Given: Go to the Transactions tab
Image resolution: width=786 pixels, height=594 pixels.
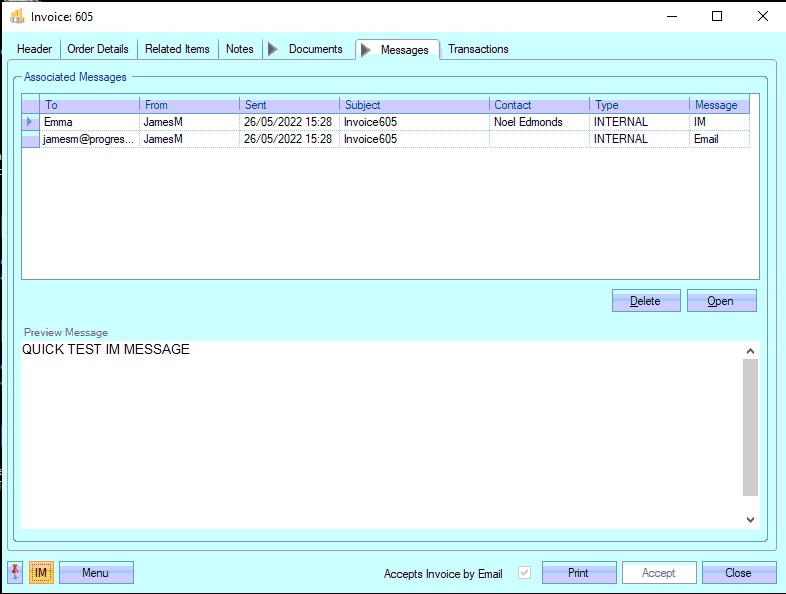Looking at the screenshot, I should (478, 49).
